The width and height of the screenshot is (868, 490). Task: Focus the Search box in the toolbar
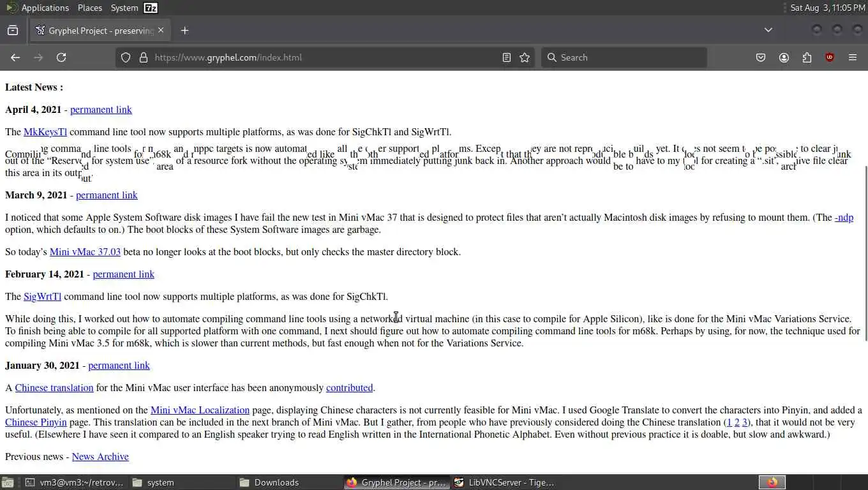click(624, 57)
